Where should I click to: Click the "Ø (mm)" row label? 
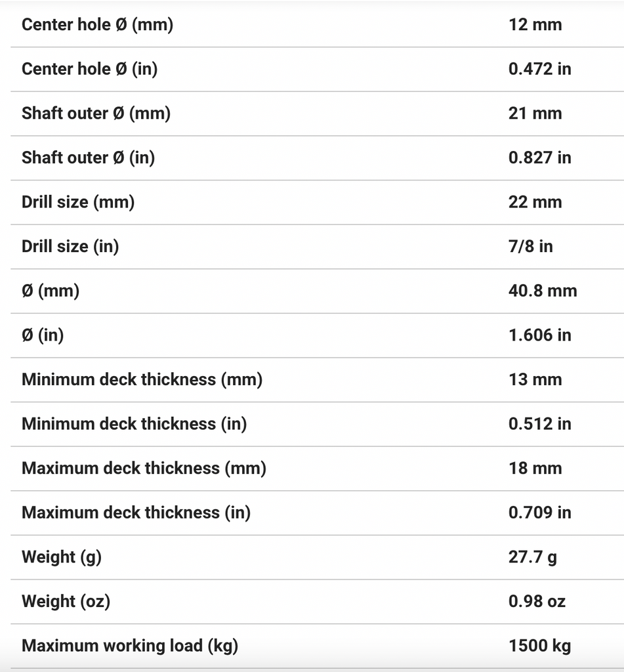[x=51, y=291]
